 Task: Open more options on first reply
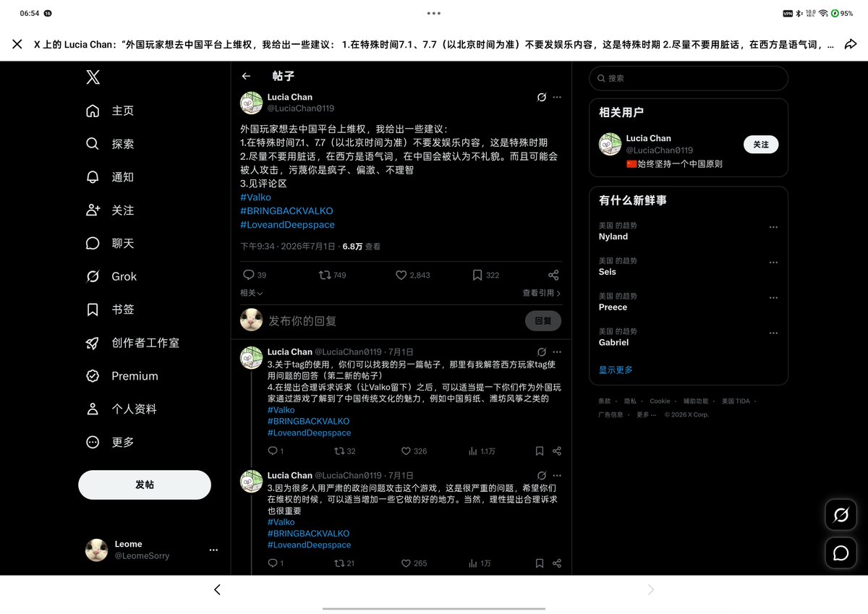coord(557,351)
